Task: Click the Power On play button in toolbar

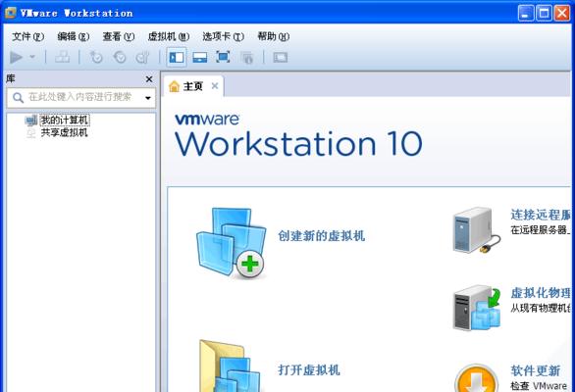Action: pos(16,58)
